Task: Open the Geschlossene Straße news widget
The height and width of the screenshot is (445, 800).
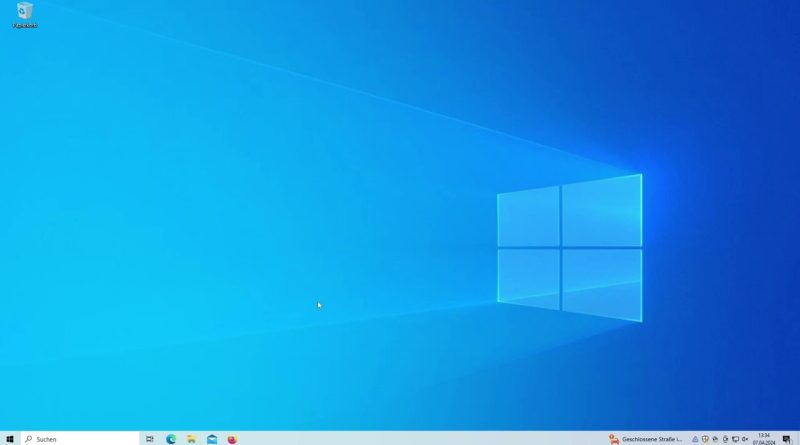Action: tap(645, 439)
